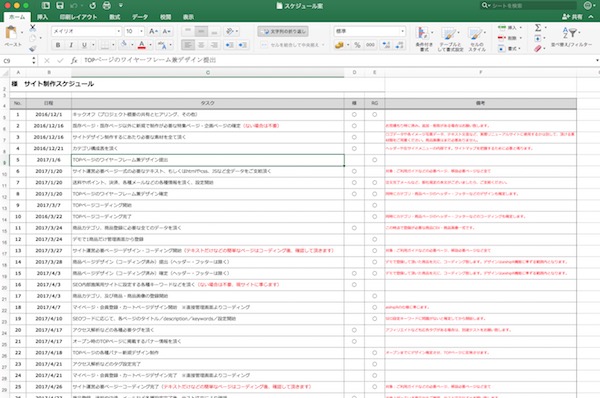Toggle center text horizontally
The height and width of the screenshot is (398, 600).
(x=201, y=45)
